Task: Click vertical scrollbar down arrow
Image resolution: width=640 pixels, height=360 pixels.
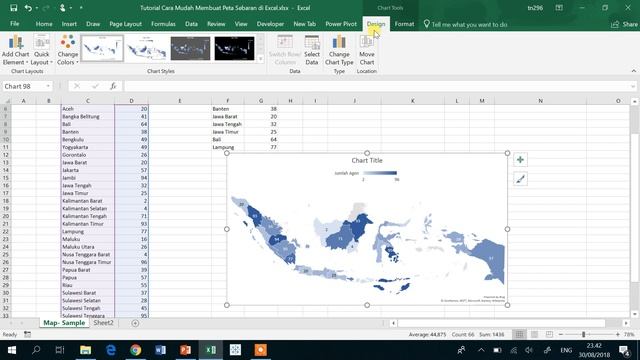Action: click(x=634, y=314)
